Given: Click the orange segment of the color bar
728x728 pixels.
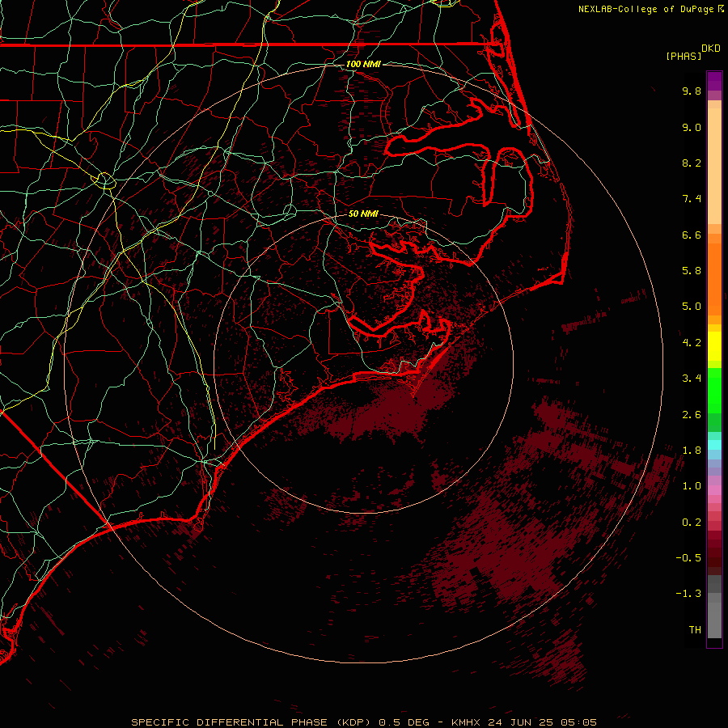Looking at the screenshot, I should (x=714, y=278).
